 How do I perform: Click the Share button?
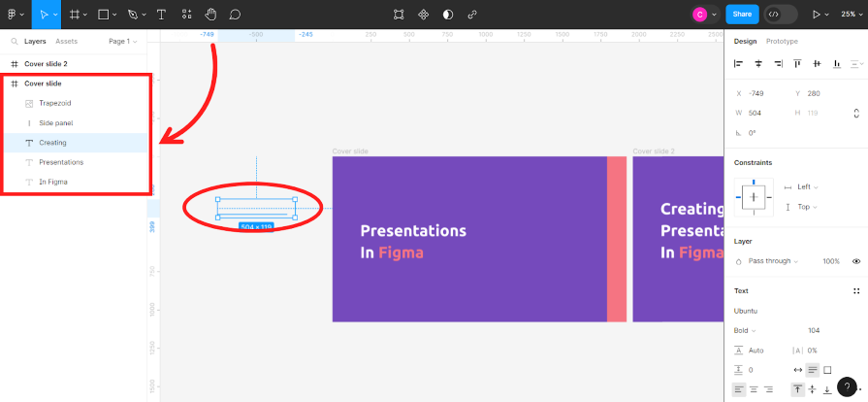pos(742,15)
